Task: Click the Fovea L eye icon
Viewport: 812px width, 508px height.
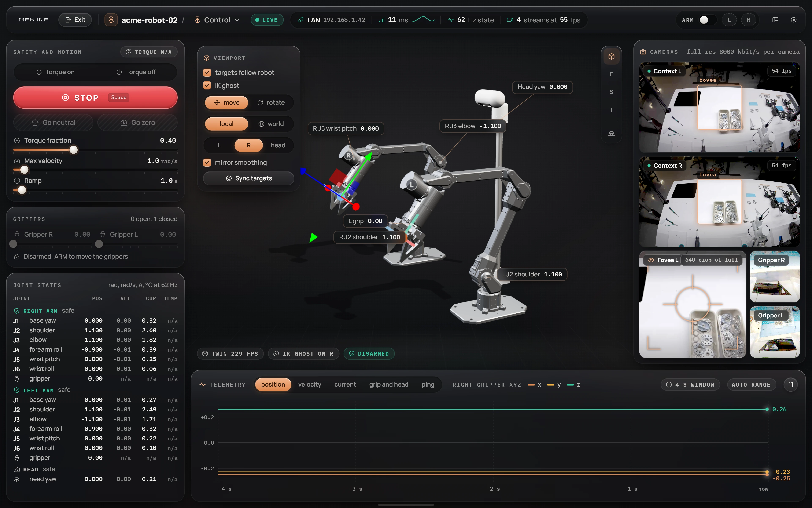Action: [651, 260]
